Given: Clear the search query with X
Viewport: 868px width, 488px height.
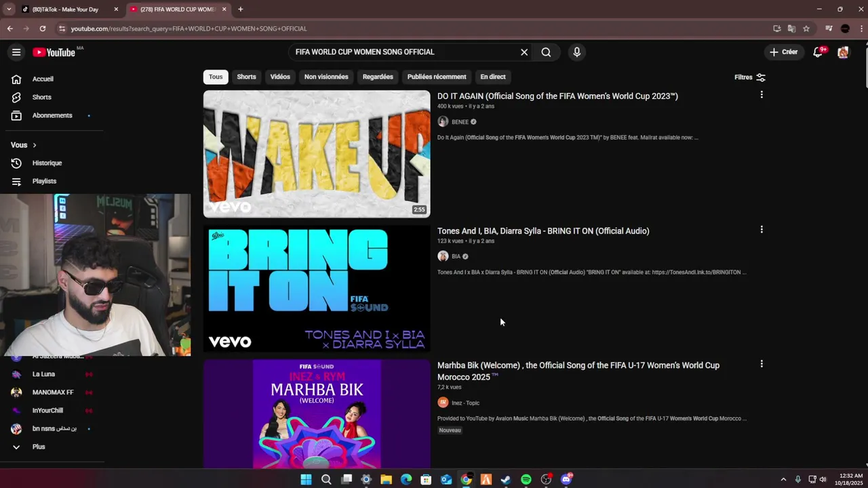Looking at the screenshot, I should coord(524,52).
